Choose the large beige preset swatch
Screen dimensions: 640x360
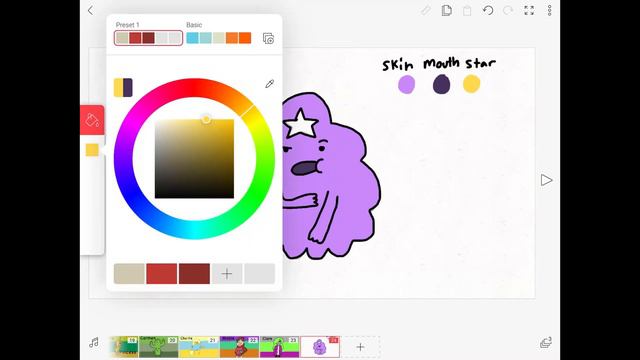pyautogui.click(x=129, y=273)
